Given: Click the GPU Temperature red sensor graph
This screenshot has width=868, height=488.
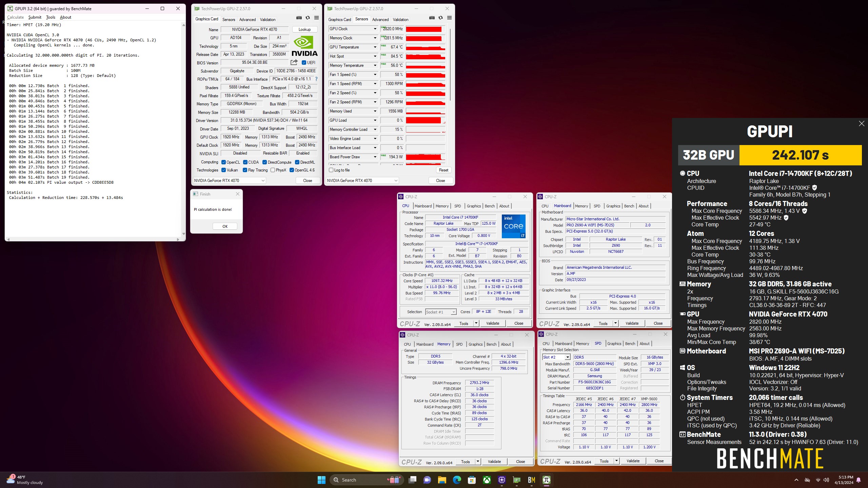Looking at the screenshot, I should [x=426, y=47].
